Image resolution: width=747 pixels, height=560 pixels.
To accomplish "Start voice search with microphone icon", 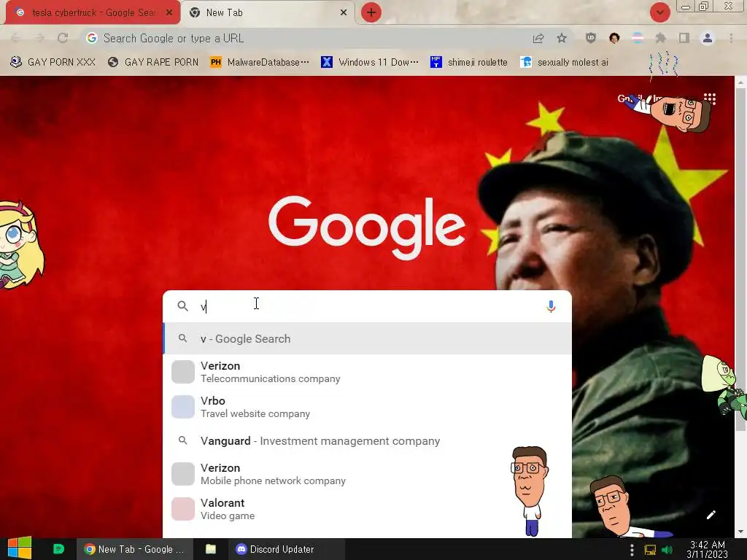I will tap(551, 306).
